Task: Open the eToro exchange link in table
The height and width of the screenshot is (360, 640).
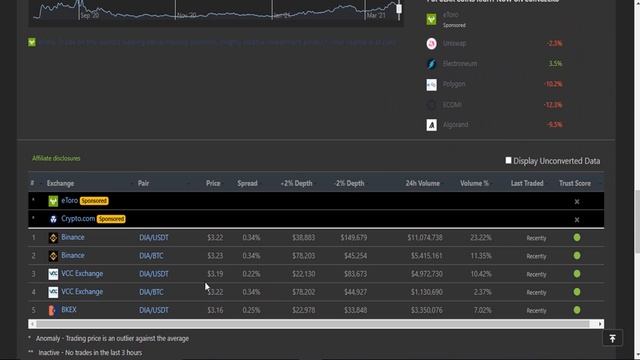Action: (x=69, y=200)
